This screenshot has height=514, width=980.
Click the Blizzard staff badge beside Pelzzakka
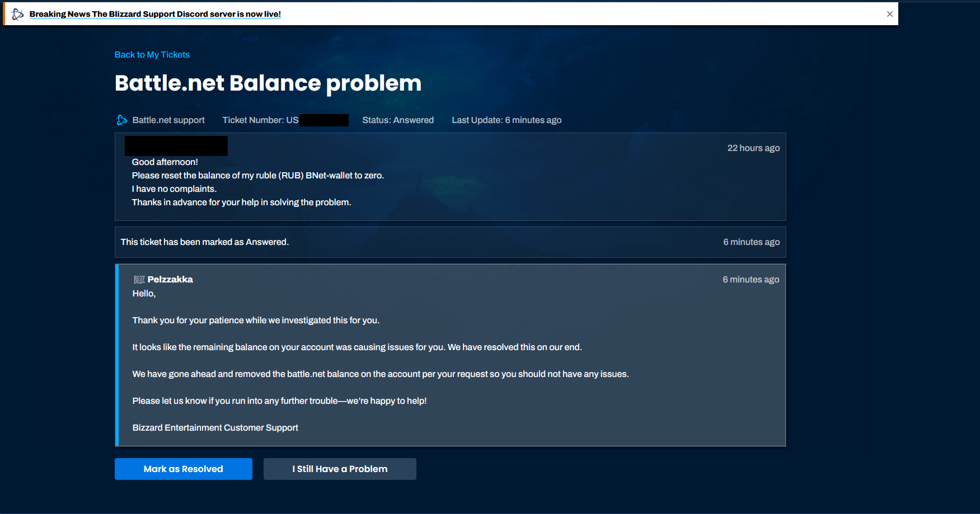139,280
